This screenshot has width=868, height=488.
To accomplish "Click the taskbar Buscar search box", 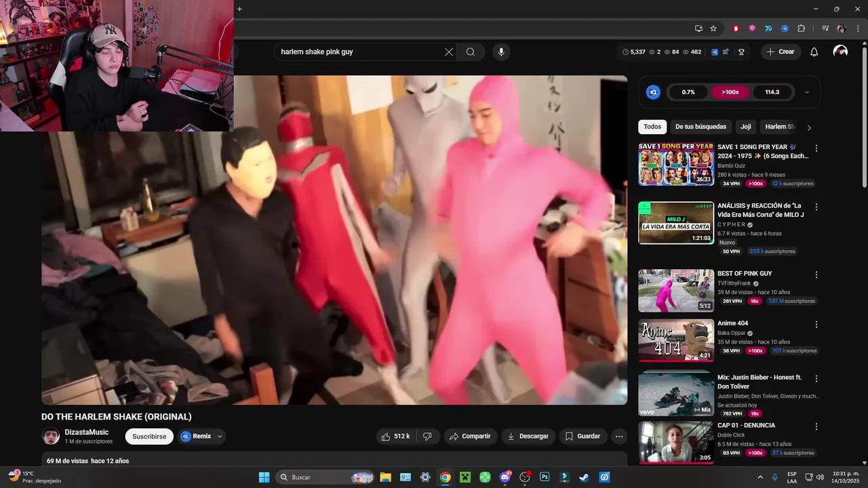I will coord(324,477).
